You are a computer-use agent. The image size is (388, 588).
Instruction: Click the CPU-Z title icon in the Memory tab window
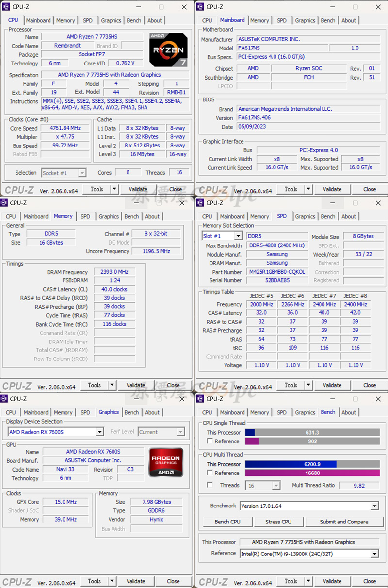(x=5, y=203)
